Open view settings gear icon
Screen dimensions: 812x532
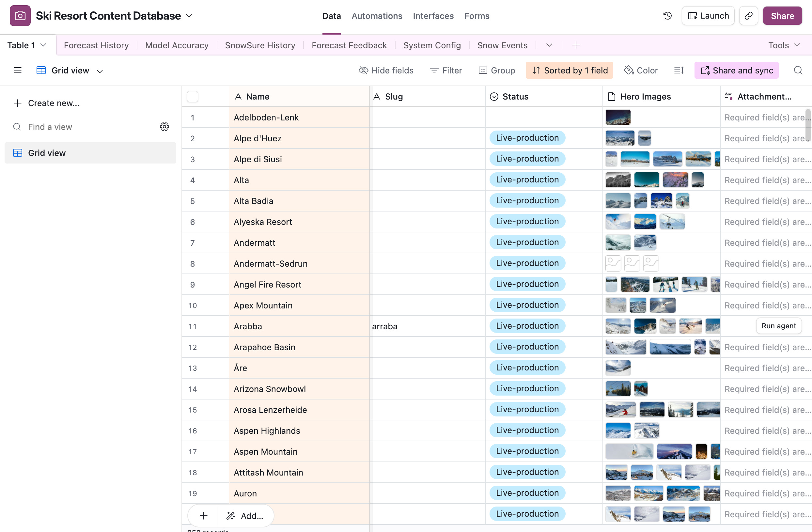click(164, 127)
